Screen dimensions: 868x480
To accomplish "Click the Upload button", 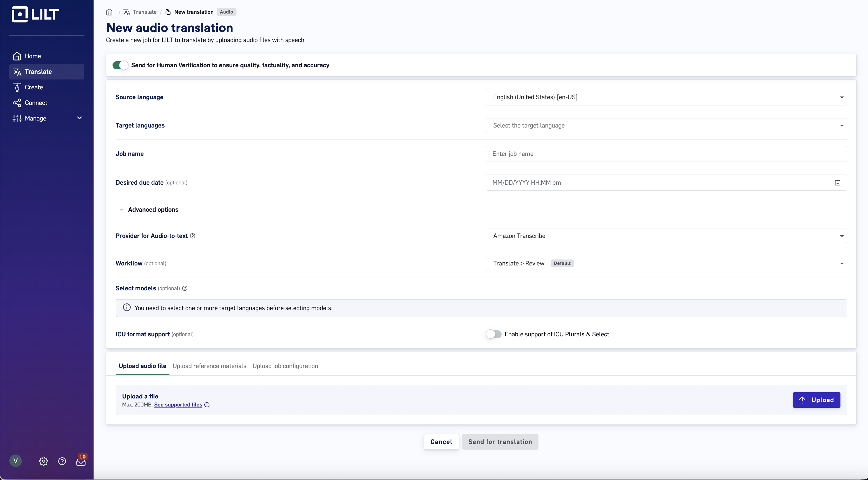I will 817,400.
